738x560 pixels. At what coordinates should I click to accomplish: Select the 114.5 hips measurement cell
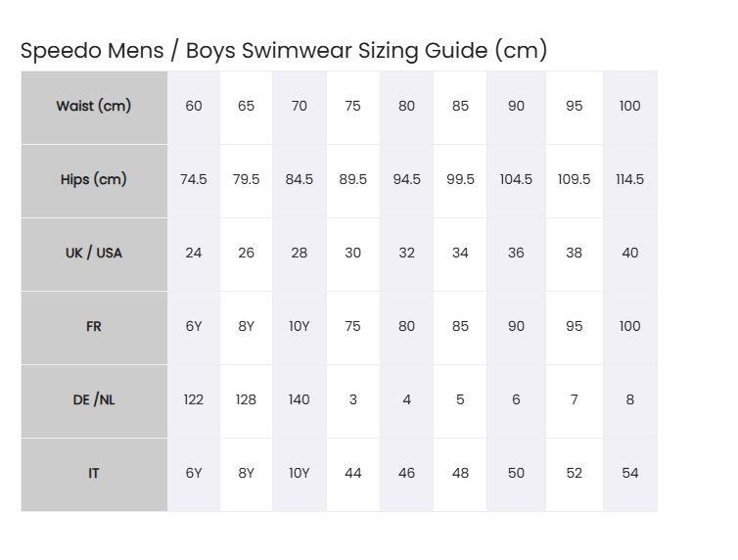[629, 179]
